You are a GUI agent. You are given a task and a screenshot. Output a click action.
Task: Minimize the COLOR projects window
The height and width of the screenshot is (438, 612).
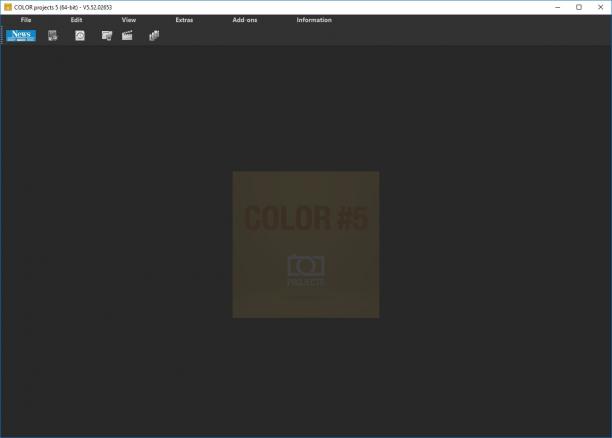558,7
